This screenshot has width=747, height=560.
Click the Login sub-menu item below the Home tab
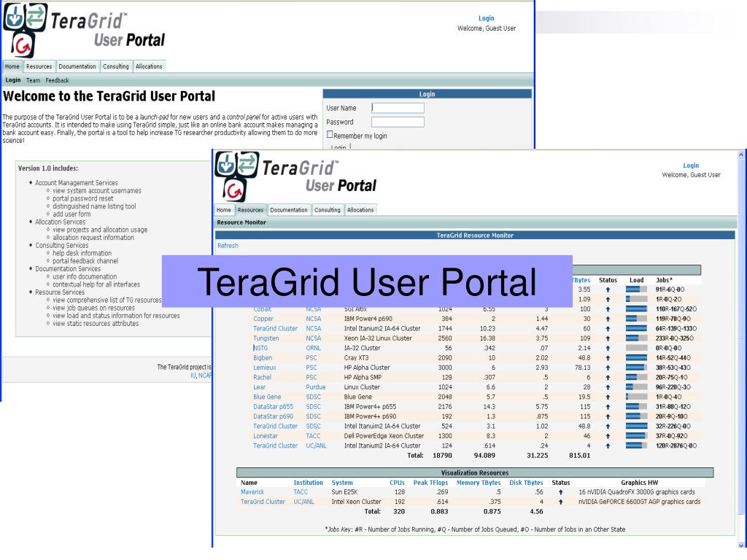13,80
